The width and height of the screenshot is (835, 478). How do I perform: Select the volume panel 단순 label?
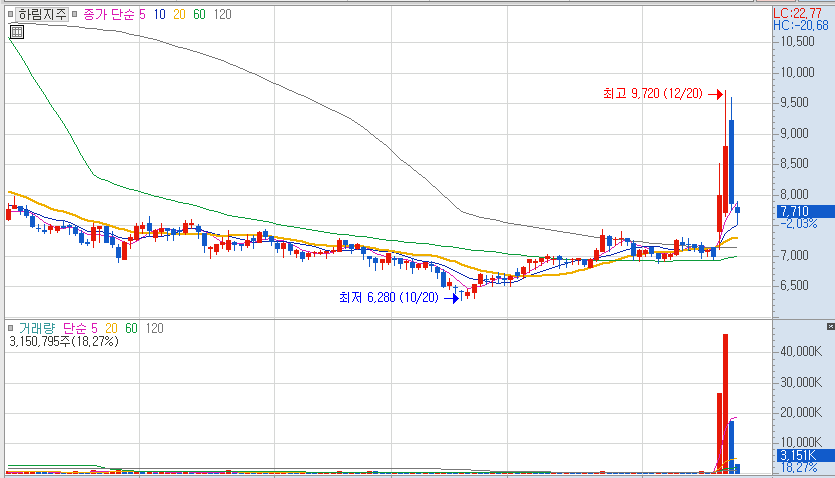point(75,328)
